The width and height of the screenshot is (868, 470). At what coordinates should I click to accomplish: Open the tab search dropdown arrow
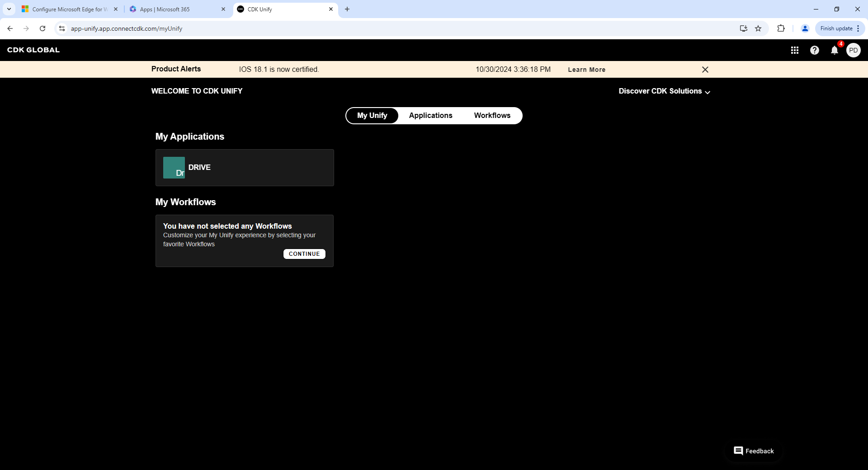tap(9, 9)
